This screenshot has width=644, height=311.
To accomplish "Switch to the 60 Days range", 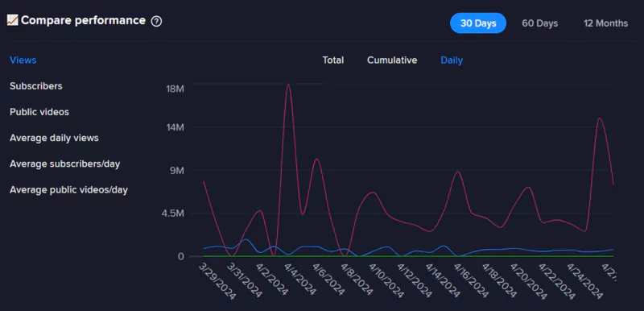I will 539,23.
